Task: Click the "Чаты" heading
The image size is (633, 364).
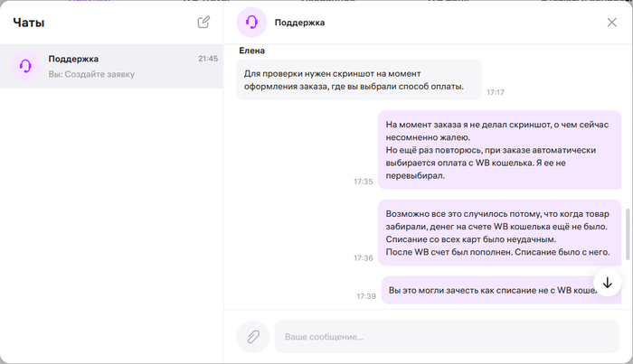Action: coord(29,23)
